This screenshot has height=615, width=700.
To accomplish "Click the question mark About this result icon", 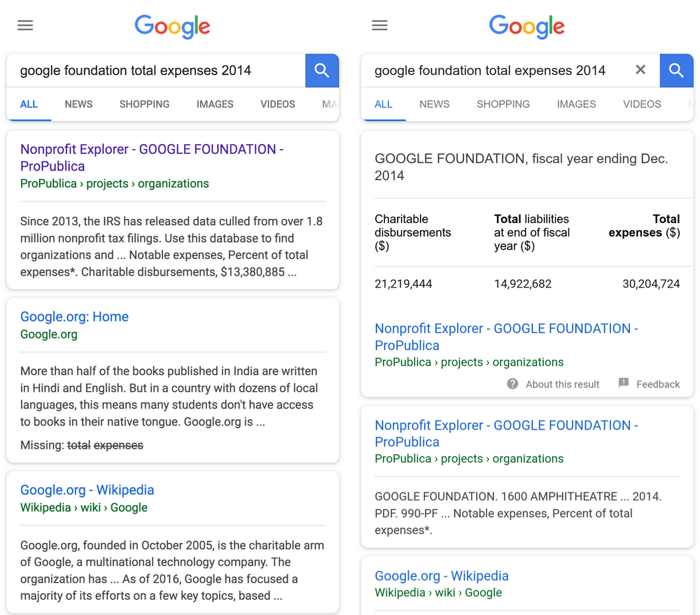I will (512, 383).
